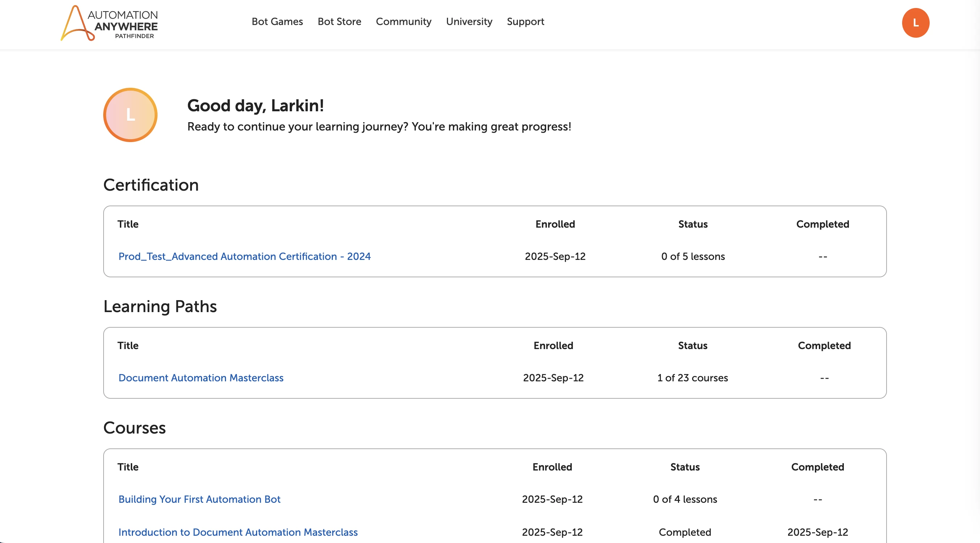Click the large Larkin profile avatar
This screenshot has width=980, height=543.
coord(130,115)
